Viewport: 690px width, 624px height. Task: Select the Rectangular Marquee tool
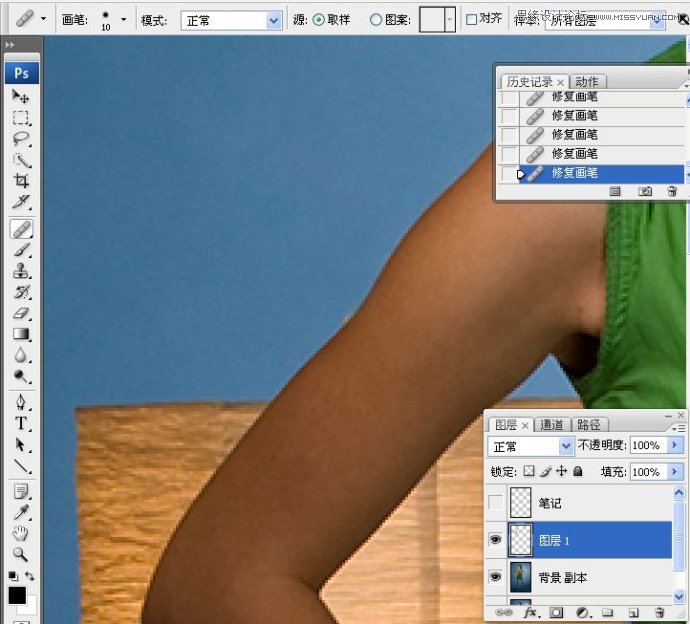tap(20, 118)
